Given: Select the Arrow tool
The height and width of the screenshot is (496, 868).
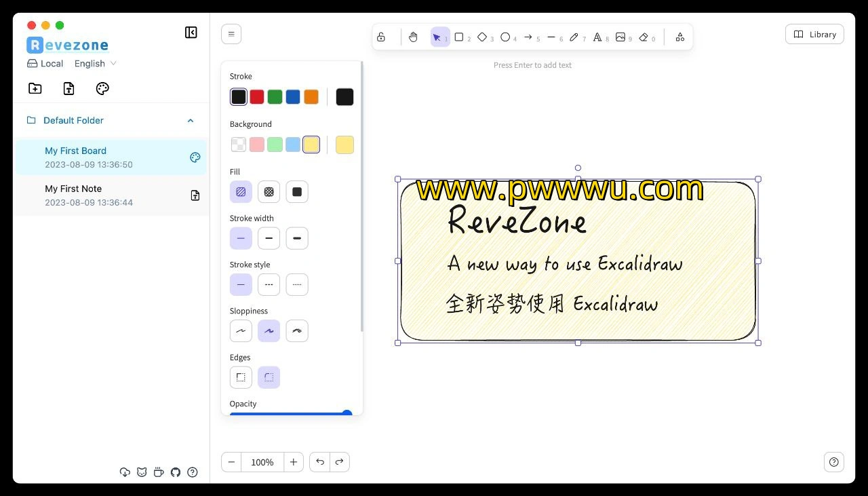Looking at the screenshot, I should [x=532, y=37].
